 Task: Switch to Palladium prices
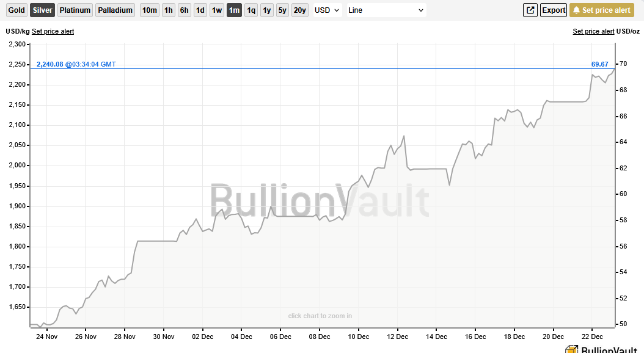pyautogui.click(x=115, y=10)
